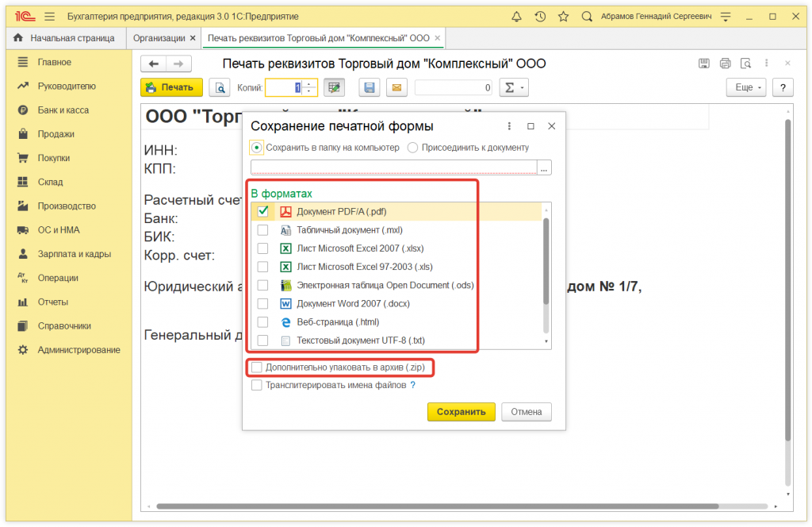
Task: Click the yellow Сохранить button
Action: pyautogui.click(x=461, y=412)
